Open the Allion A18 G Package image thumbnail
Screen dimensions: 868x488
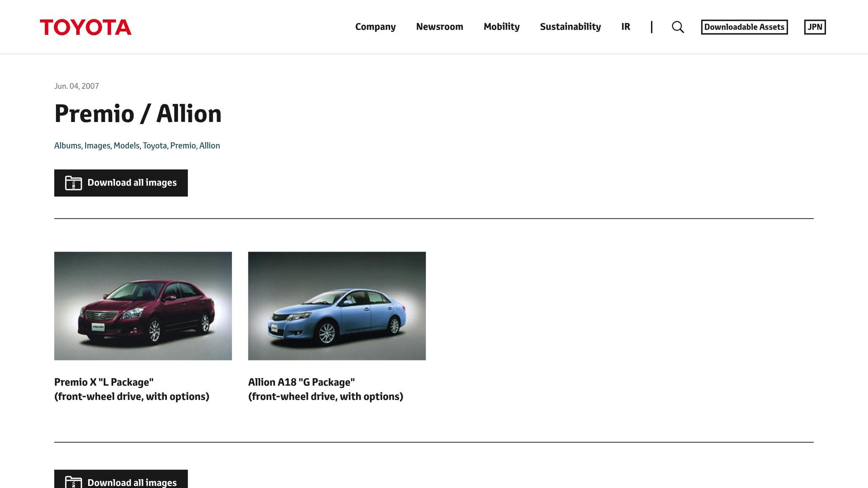pyautogui.click(x=337, y=306)
